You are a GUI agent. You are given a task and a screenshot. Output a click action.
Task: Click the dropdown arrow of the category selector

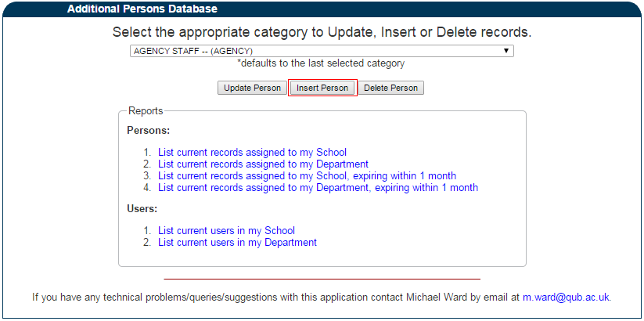506,51
